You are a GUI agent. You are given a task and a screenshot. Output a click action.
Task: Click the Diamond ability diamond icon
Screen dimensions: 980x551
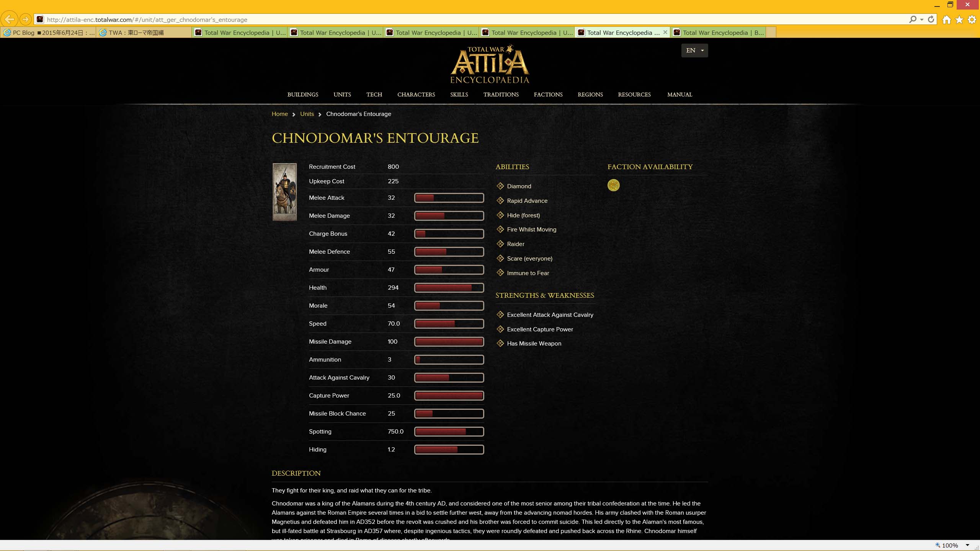(500, 186)
